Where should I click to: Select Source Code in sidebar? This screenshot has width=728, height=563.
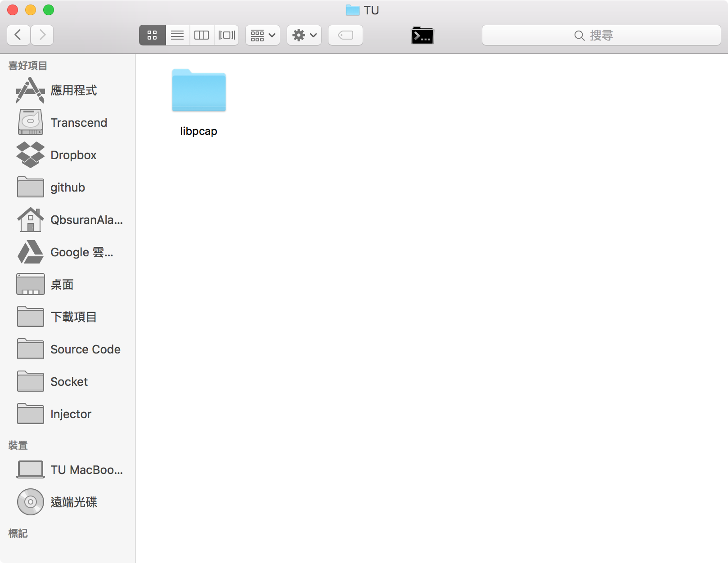click(85, 349)
